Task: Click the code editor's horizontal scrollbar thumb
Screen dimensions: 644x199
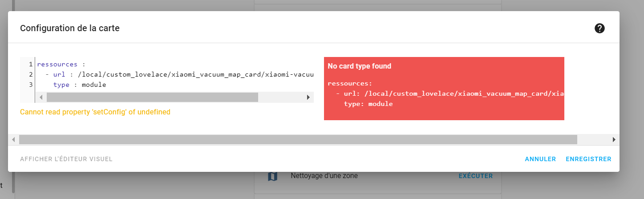Action: pos(152,97)
